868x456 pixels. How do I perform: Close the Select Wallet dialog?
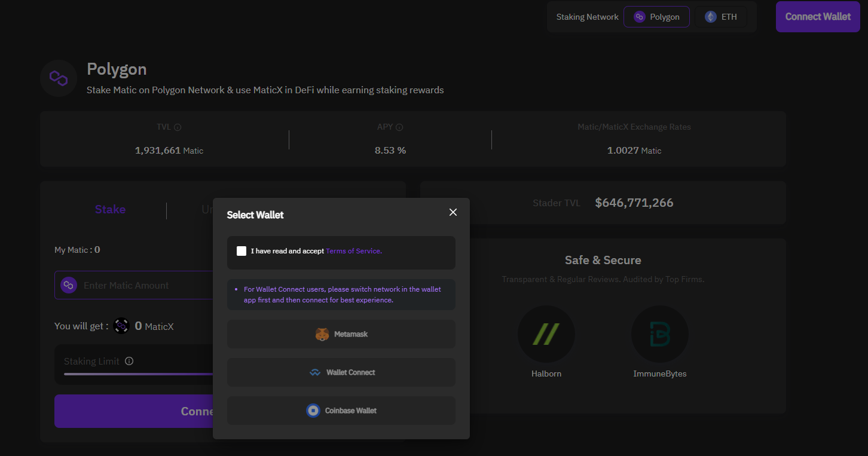coord(453,212)
